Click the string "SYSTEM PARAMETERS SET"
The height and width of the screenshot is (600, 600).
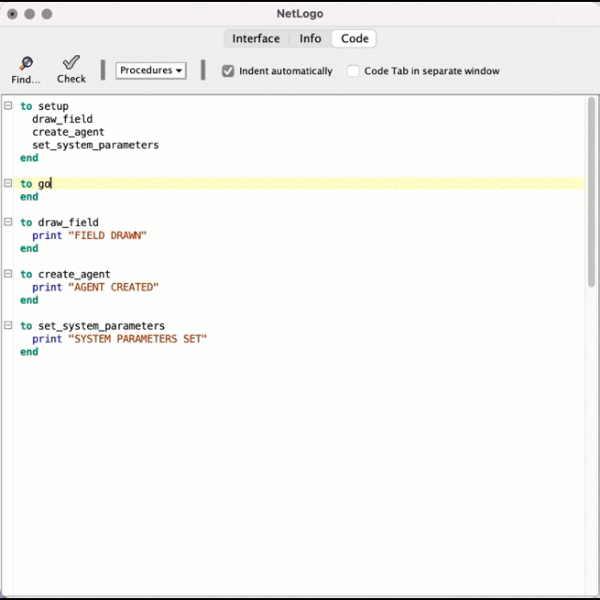click(137, 339)
